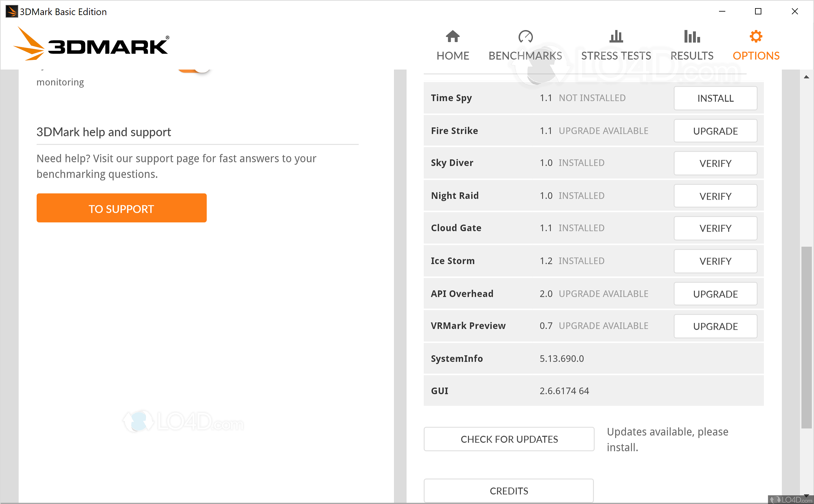Upgrade the API Overhead test
Image resolution: width=814 pixels, height=504 pixels.
pos(716,294)
